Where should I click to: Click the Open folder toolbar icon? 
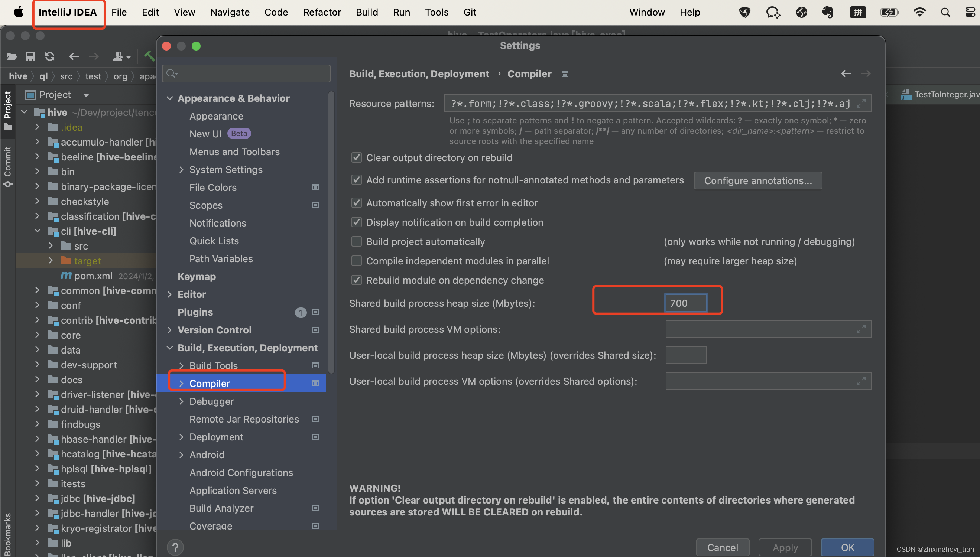tap(12, 56)
